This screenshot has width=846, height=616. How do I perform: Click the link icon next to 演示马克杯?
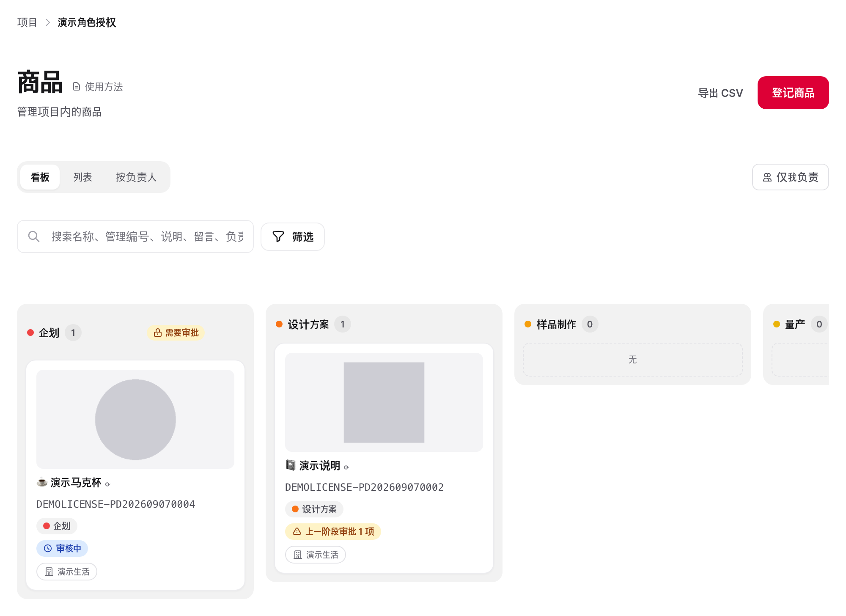108,484
